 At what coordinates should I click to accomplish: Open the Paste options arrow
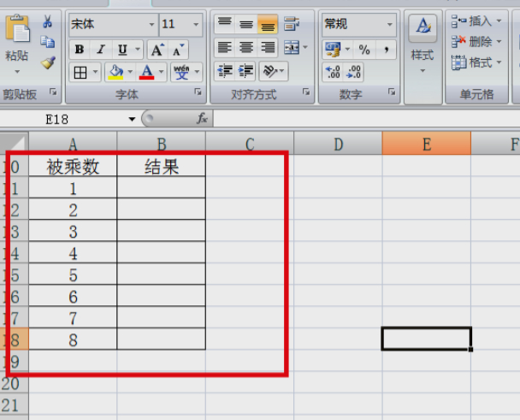[16, 71]
